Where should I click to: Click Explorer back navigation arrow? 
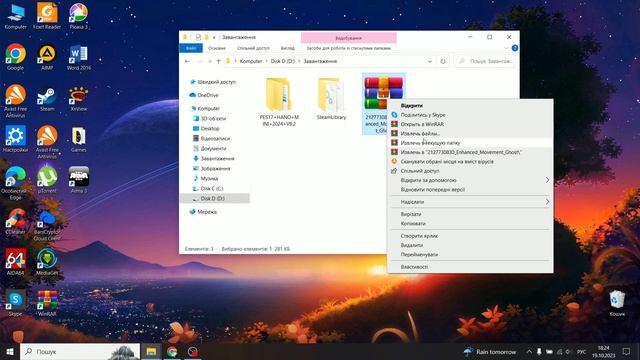[187, 61]
